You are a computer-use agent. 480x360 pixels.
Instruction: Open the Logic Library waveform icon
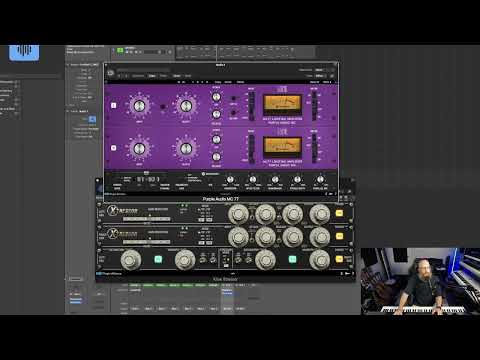tap(24, 52)
